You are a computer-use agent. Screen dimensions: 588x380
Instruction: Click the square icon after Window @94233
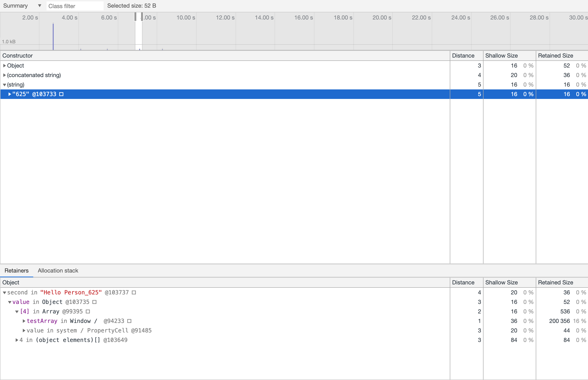(x=129, y=321)
